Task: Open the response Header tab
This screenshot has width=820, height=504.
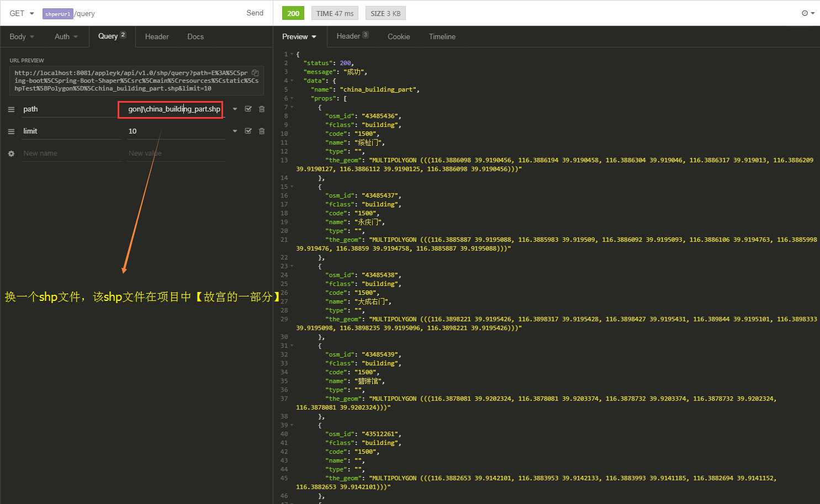Action: pos(352,36)
